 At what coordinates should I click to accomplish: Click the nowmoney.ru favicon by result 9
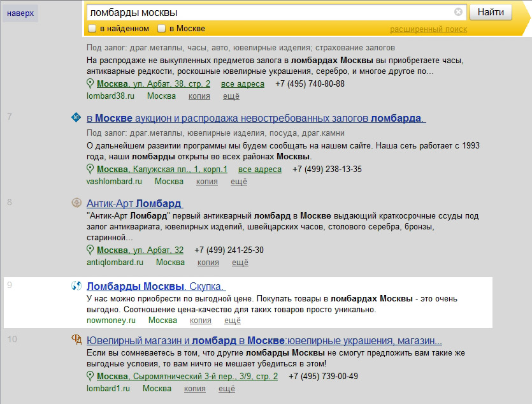[x=76, y=286]
